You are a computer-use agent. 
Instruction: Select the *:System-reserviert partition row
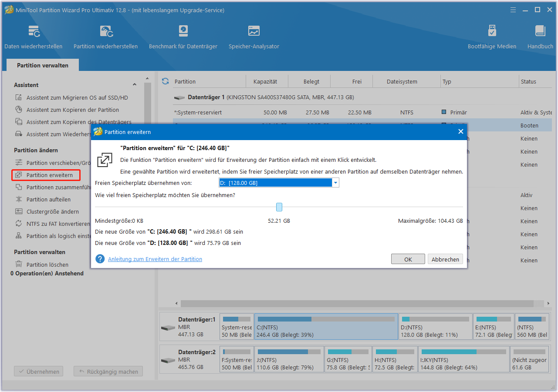[x=362, y=112]
